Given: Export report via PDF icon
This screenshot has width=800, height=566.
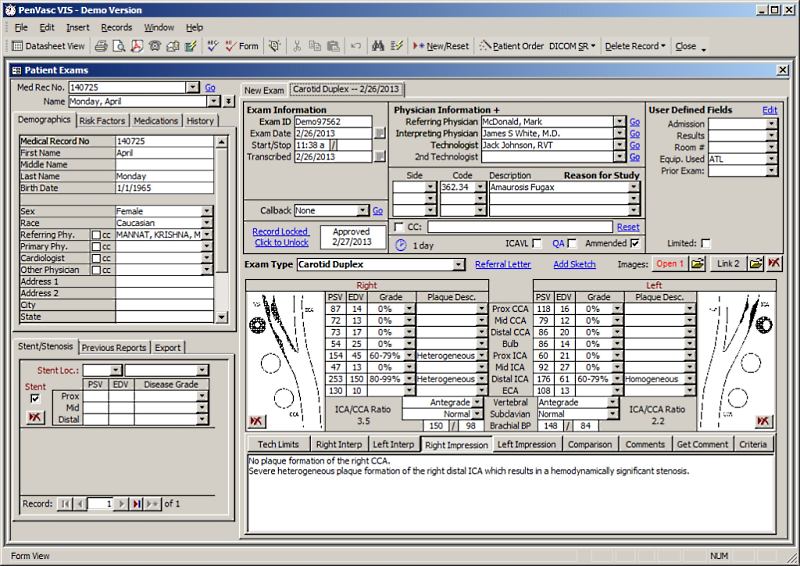Looking at the screenshot, I should tap(137, 46).
